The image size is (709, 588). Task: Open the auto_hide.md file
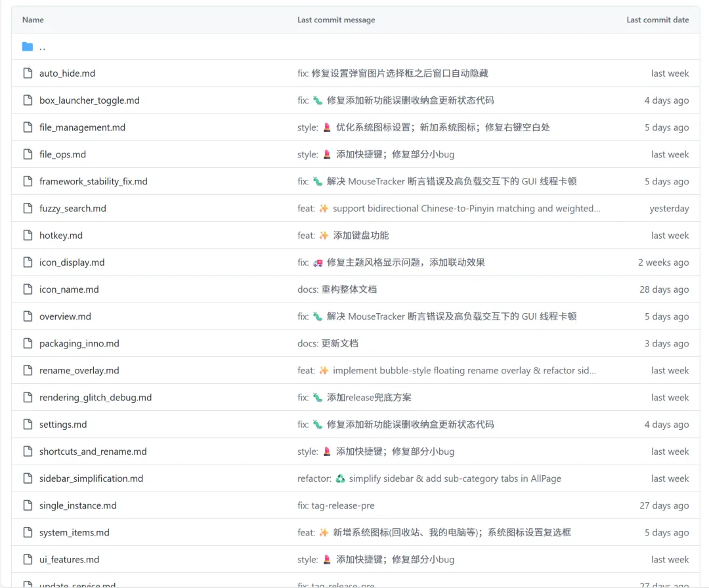(67, 73)
